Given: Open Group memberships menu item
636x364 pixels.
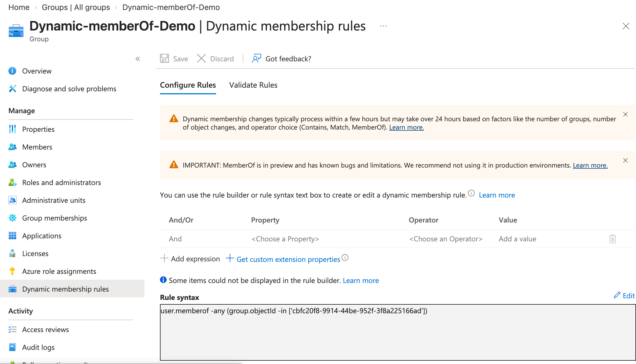Looking at the screenshot, I should click(x=54, y=218).
